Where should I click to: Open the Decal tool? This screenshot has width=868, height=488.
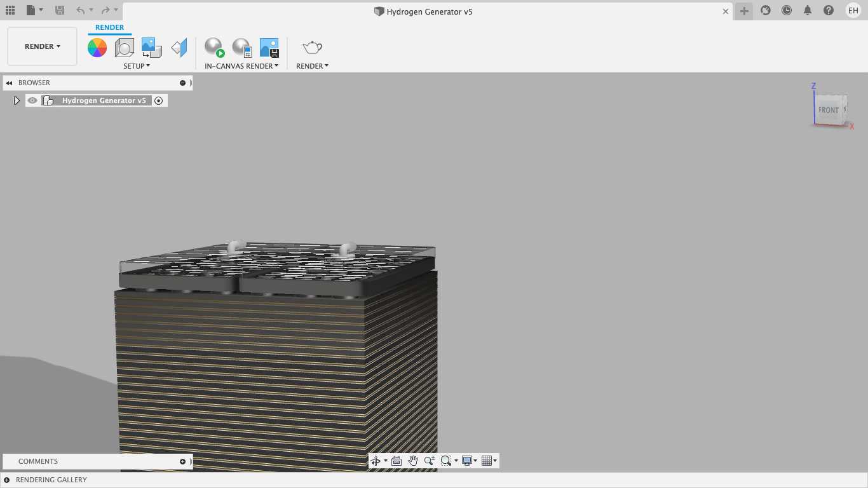(151, 48)
